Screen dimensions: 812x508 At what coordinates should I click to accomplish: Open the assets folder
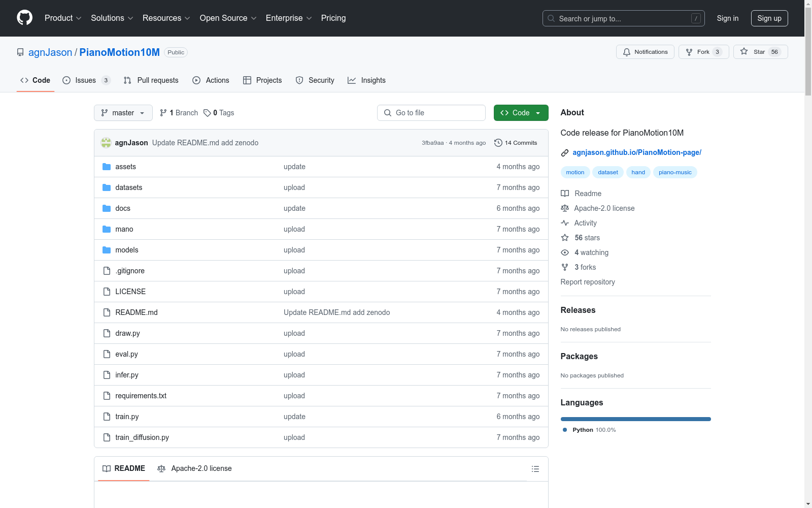[x=125, y=167]
